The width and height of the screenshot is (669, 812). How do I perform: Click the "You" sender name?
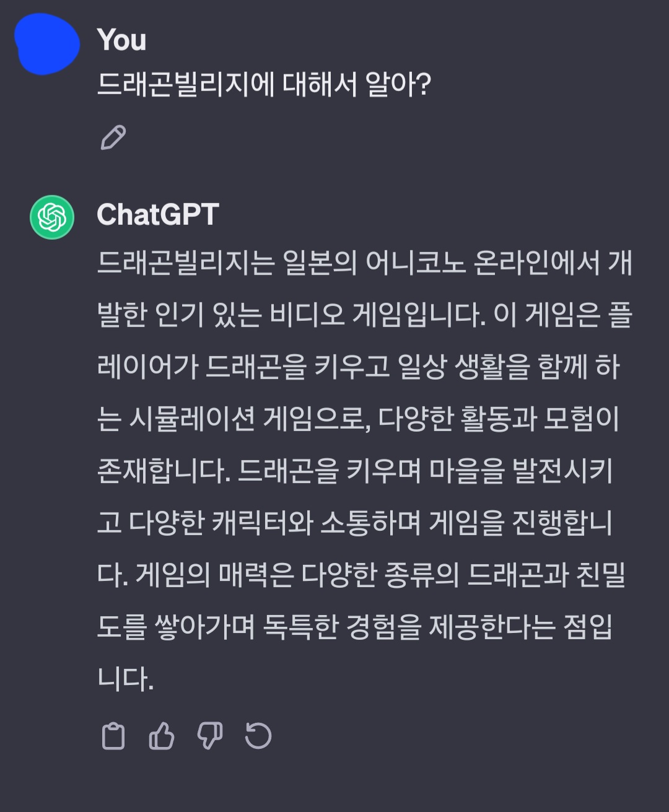click(121, 40)
